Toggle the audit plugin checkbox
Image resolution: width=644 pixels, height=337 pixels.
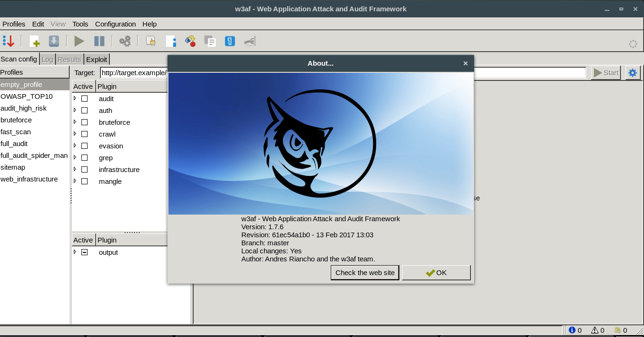[85, 99]
